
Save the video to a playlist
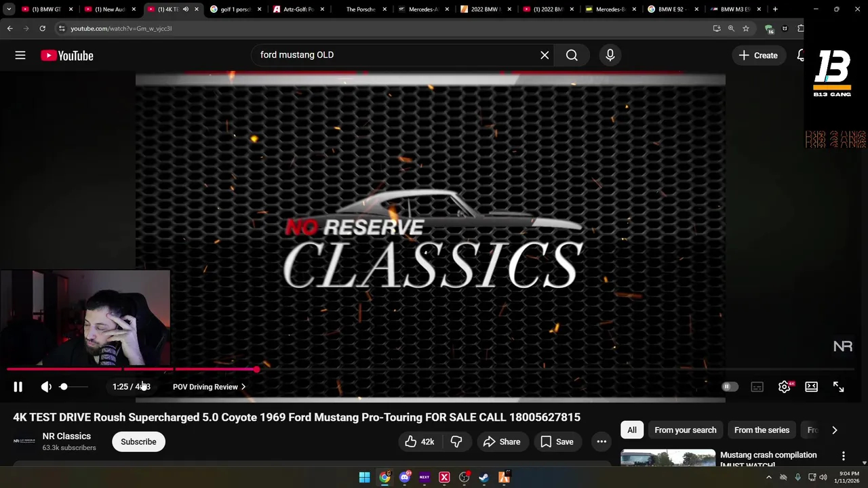click(557, 442)
